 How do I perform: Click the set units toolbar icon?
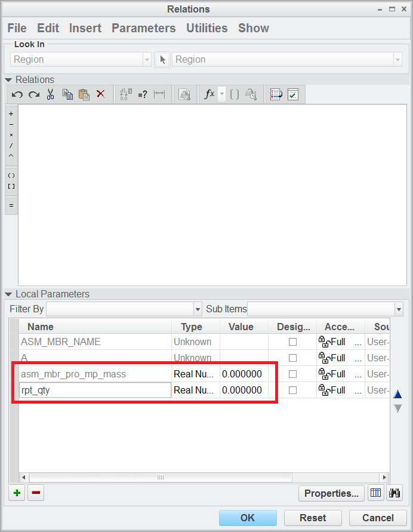(184, 94)
